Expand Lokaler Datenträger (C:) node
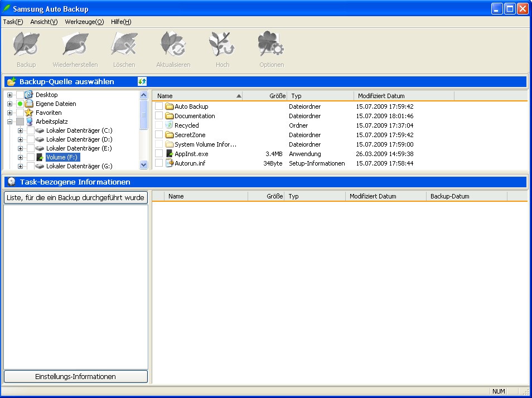Viewport: 532px width, 398px height. 21,130
